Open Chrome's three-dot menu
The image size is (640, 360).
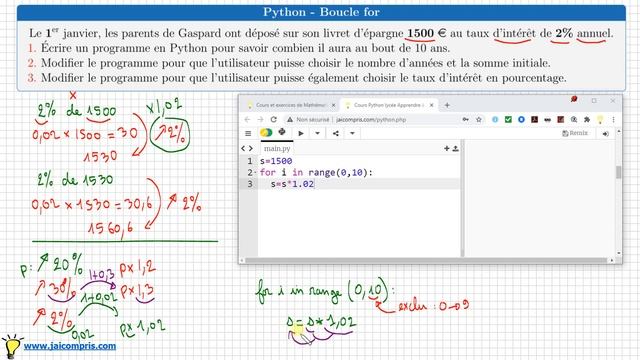pos(613,120)
